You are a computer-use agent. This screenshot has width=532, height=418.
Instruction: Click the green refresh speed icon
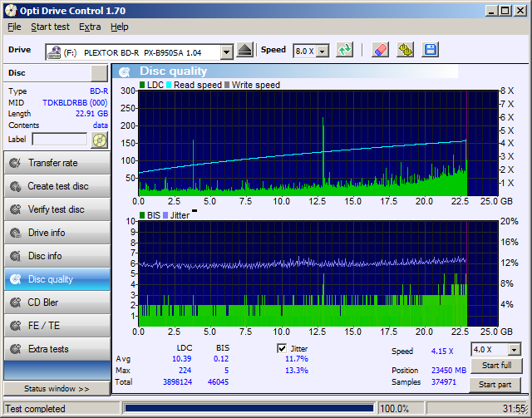click(x=345, y=50)
